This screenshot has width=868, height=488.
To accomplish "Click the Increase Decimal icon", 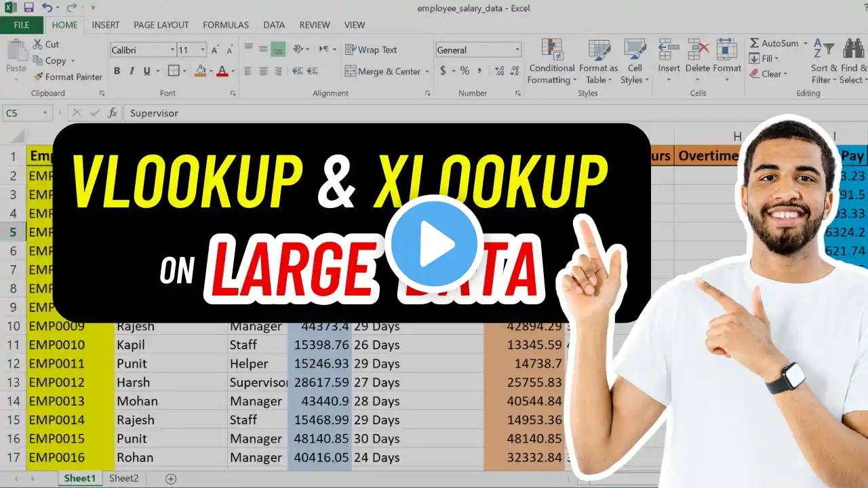I will click(500, 70).
